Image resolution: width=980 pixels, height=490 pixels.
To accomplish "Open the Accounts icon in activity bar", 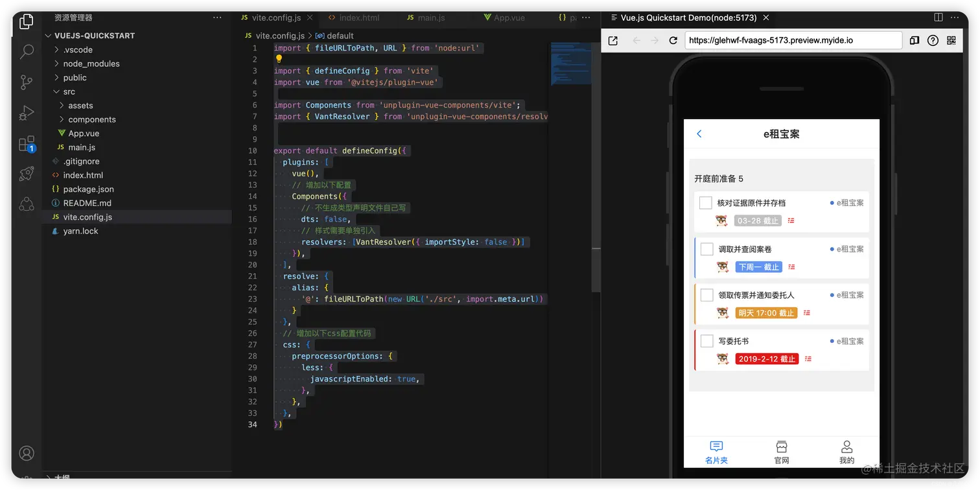I will click(x=26, y=453).
